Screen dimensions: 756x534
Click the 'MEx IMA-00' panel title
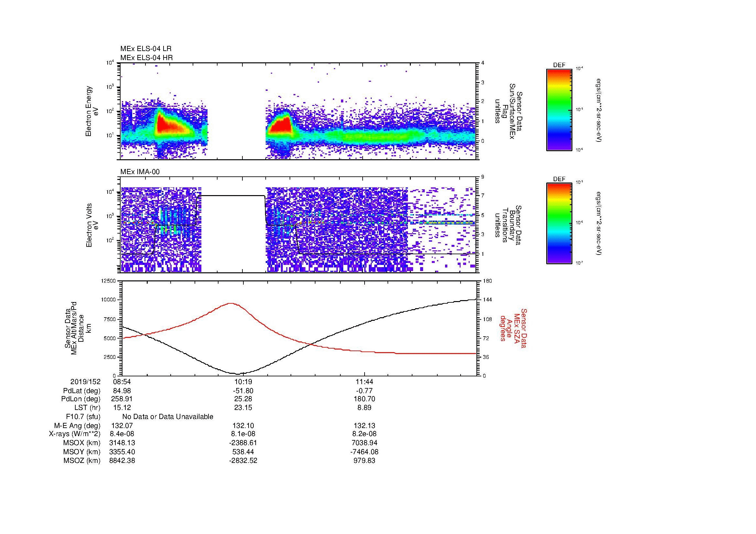click(x=140, y=172)
